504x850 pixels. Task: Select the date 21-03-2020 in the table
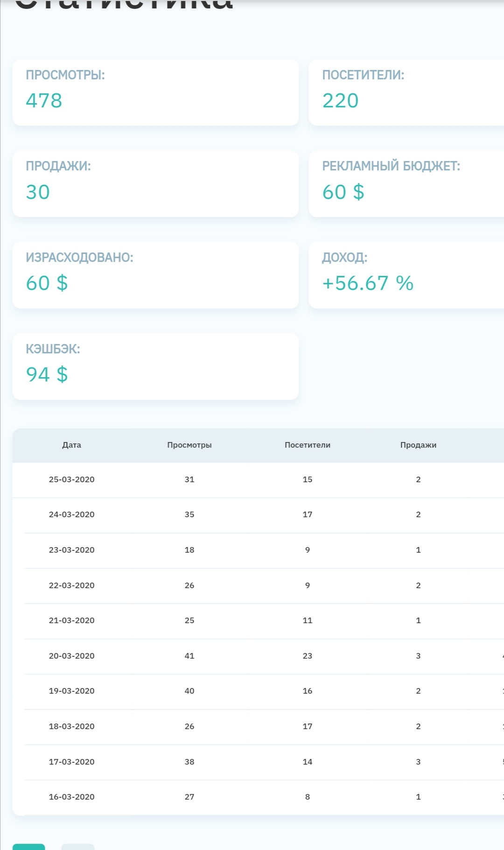71,620
